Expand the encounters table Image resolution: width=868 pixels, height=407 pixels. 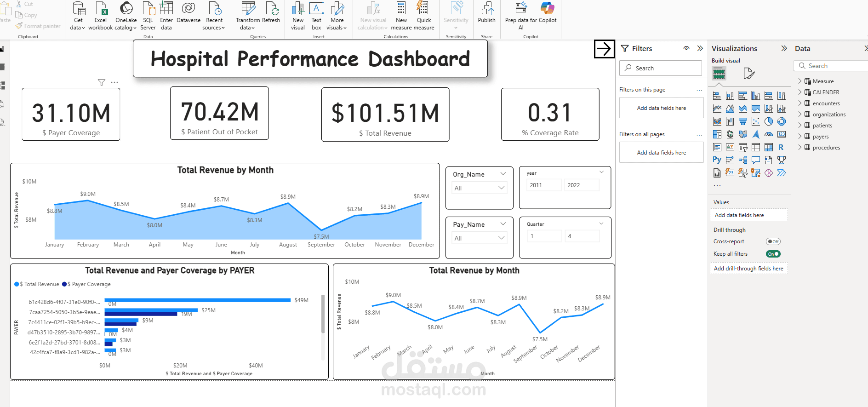click(800, 103)
